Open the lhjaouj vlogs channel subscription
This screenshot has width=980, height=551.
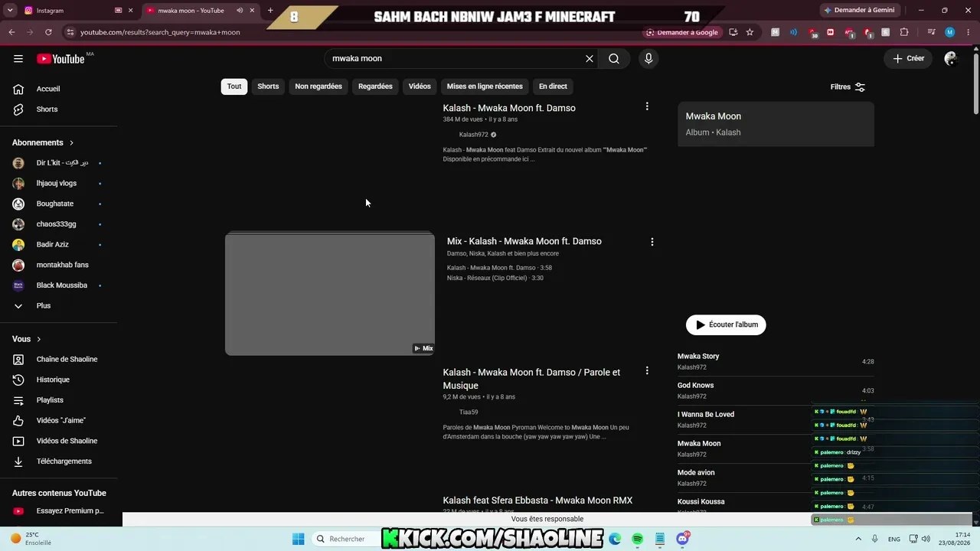point(59,184)
